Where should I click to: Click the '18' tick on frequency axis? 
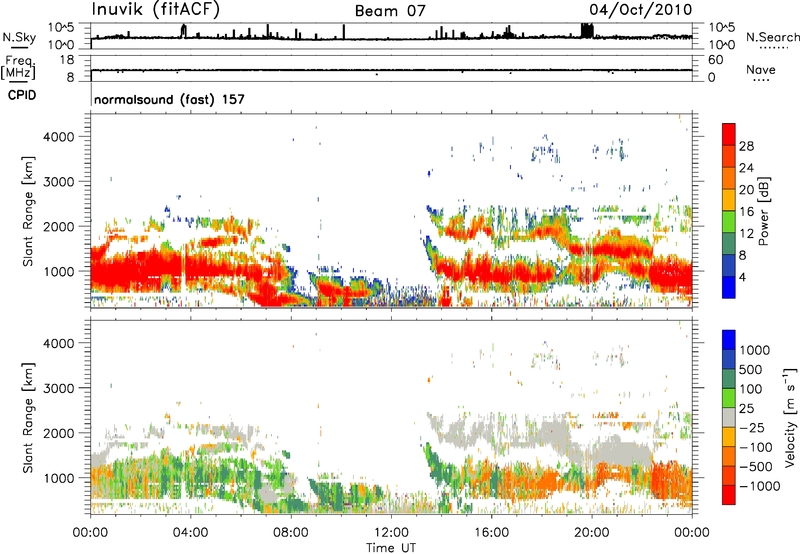tap(67, 60)
